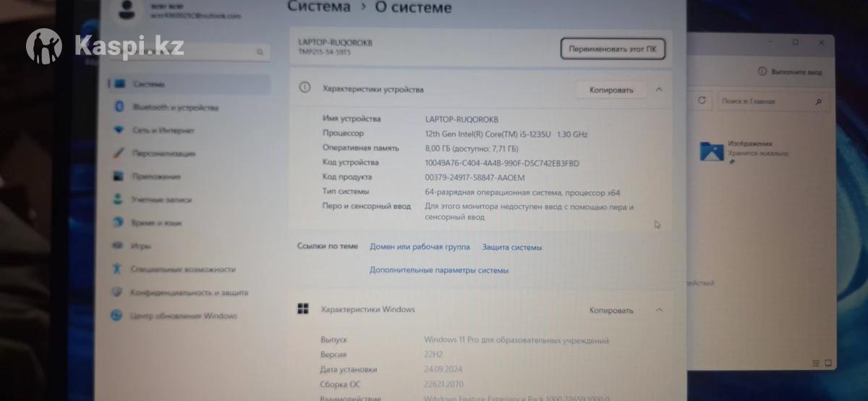Select Конфиденциальность и защита in sidebar
The width and height of the screenshot is (868, 401).
[x=189, y=292]
